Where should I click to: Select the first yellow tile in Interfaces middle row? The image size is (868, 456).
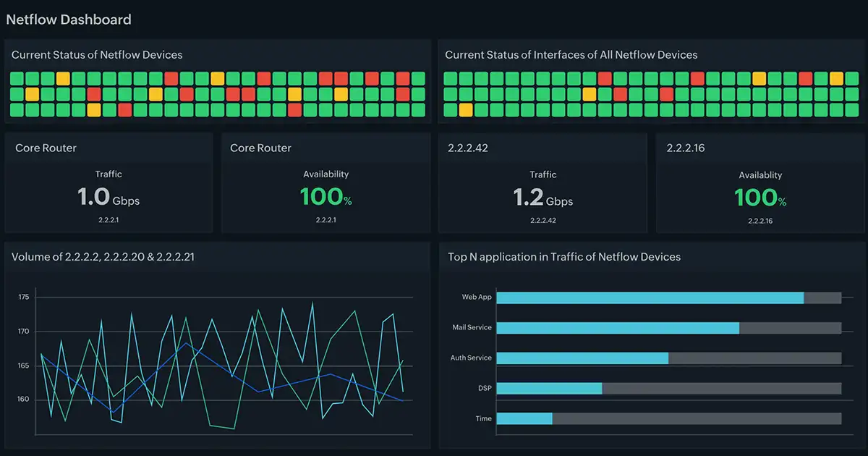coord(590,94)
